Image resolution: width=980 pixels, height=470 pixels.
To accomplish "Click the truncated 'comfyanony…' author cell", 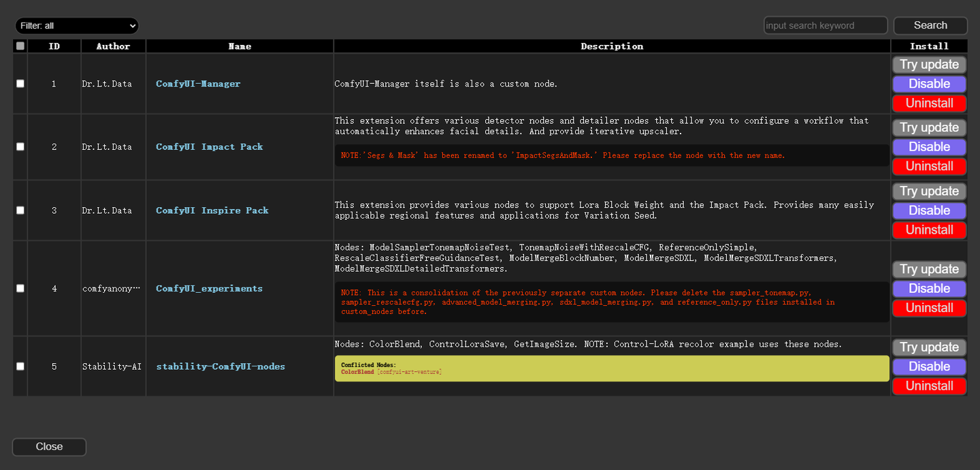I will [x=112, y=289].
